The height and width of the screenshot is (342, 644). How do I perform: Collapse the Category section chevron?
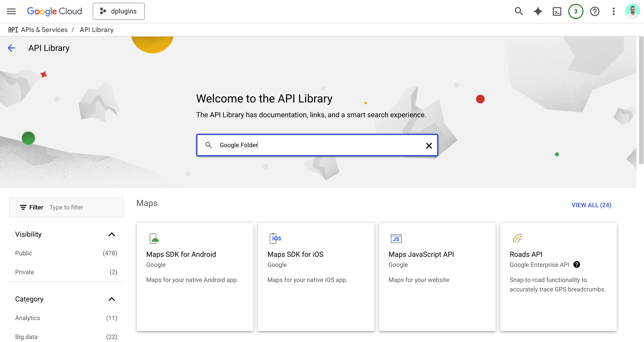click(112, 299)
